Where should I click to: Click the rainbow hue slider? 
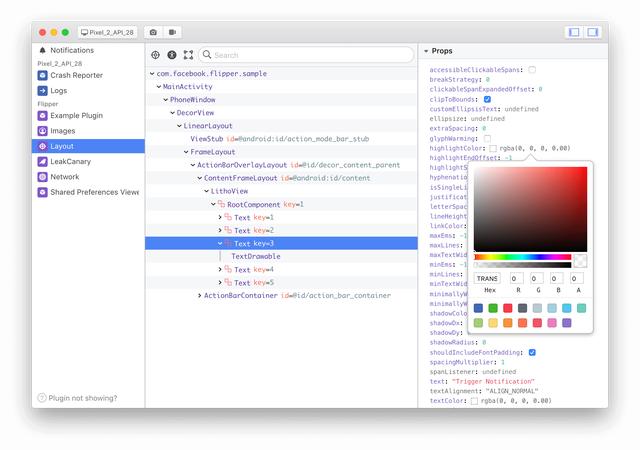coord(522,257)
